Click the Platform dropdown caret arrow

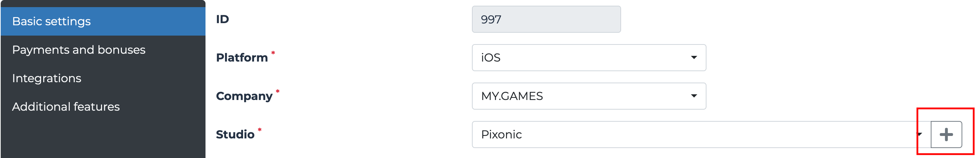(x=693, y=58)
